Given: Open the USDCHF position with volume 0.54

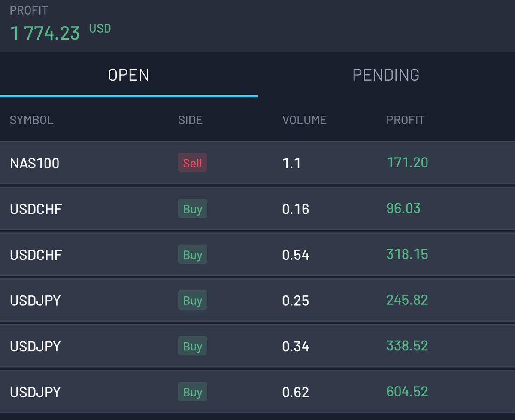Looking at the screenshot, I should tap(257, 255).
